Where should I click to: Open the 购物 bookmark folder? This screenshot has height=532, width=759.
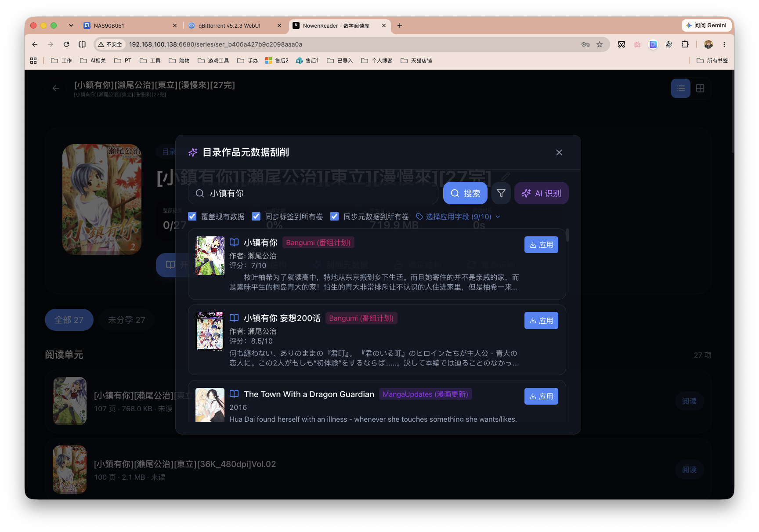coord(179,61)
